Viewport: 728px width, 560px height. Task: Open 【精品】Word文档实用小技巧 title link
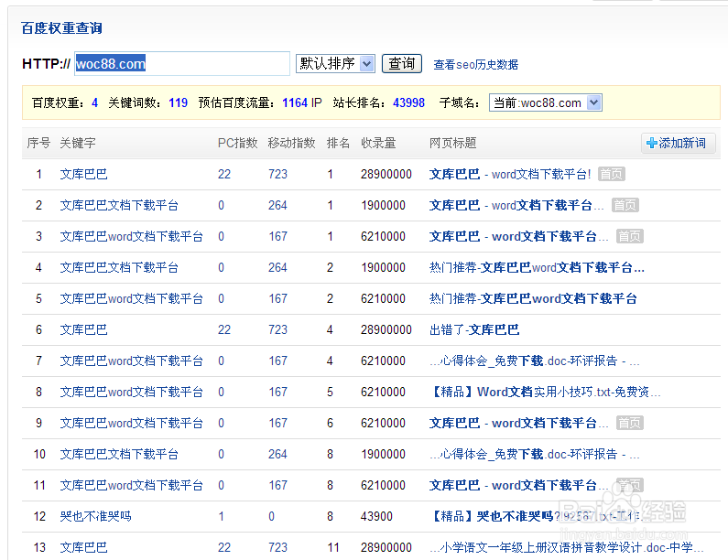(545, 392)
